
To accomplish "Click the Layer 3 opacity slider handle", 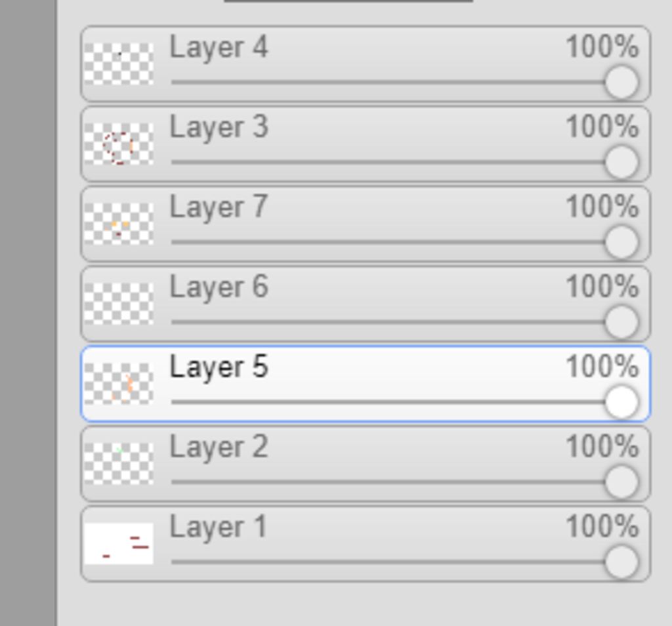I will [x=621, y=162].
